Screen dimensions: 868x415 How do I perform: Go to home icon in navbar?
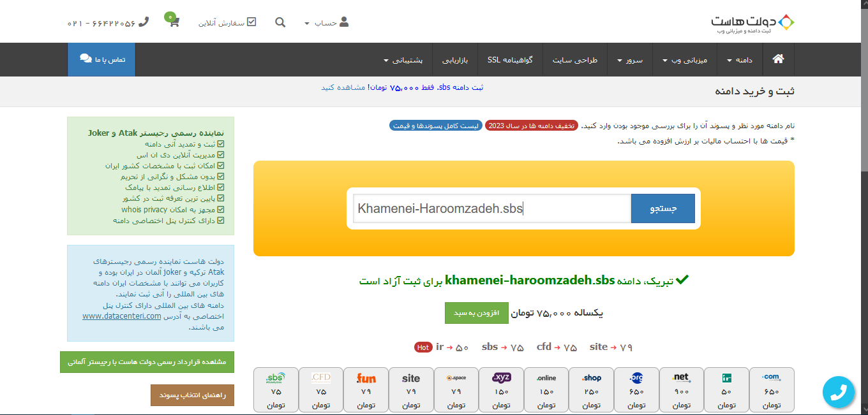click(x=778, y=59)
